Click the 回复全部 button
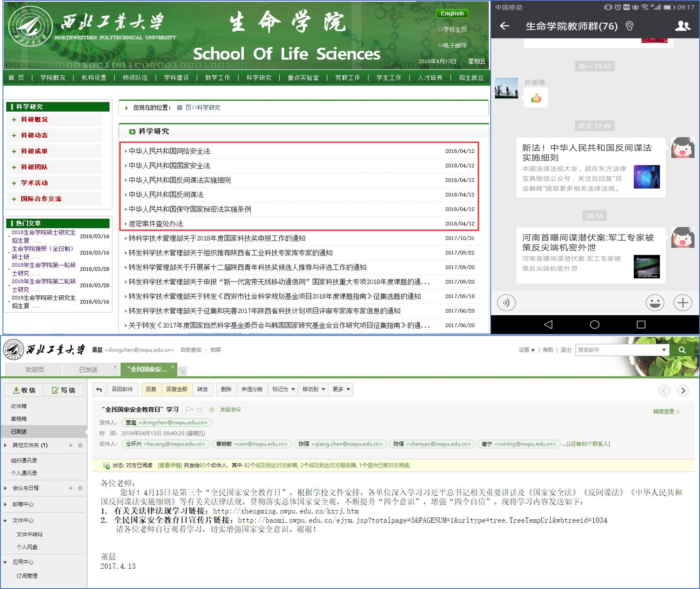Screen dimensions: 700x589 [177, 389]
